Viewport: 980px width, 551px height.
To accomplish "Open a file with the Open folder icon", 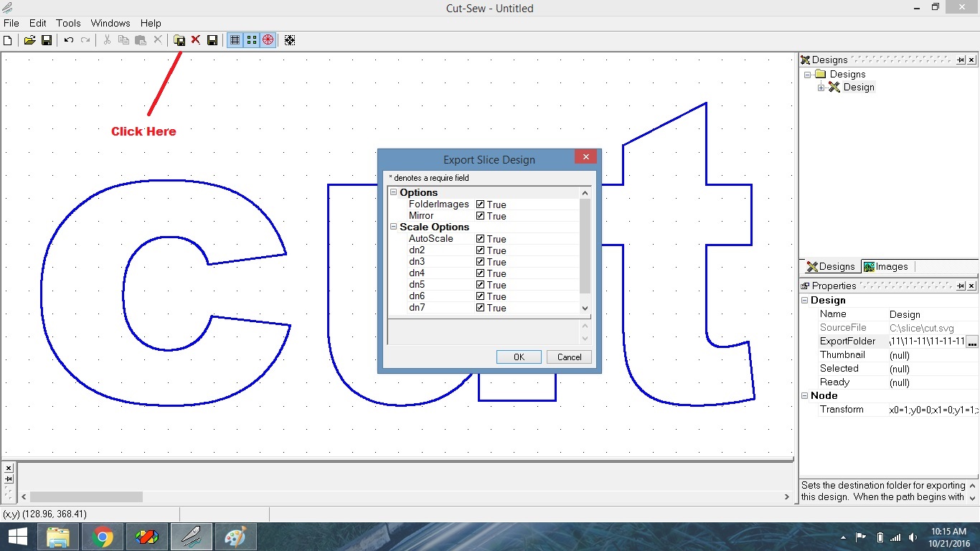I will [x=28, y=39].
